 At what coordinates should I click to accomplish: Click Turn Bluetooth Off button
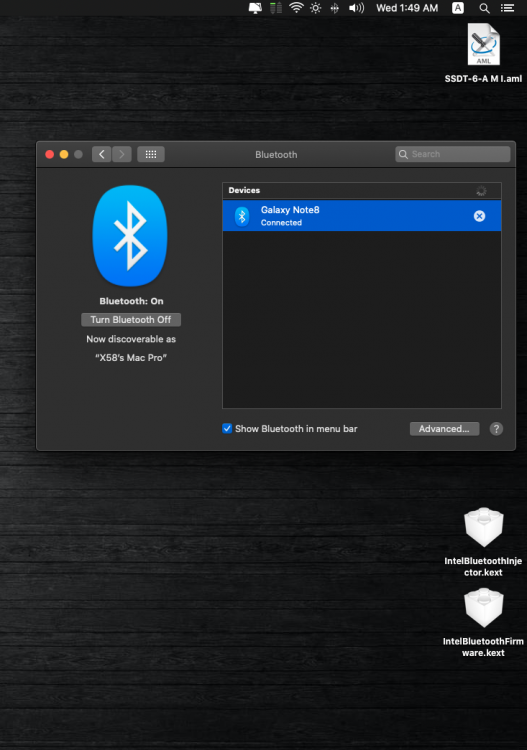(x=131, y=320)
